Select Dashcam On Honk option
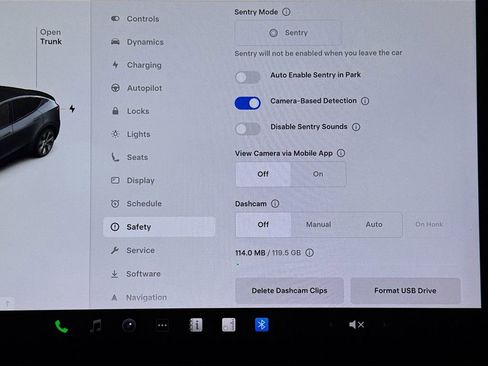This screenshot has height=366, width=488. (429, 224)
